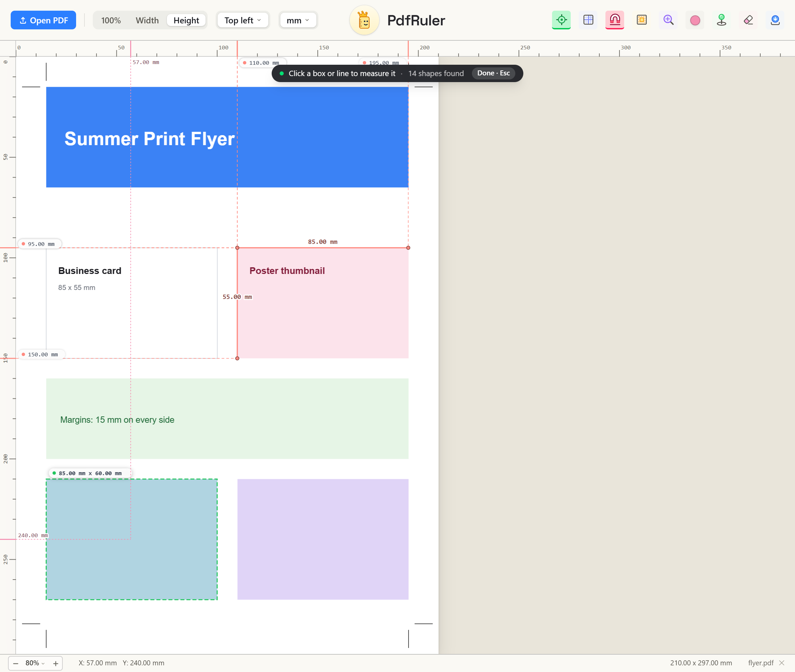Image resolution: width=795 pixels, height=672 pixels.
Task: Click the PdfRuler mascot logo
Action: tap(364, 20)
